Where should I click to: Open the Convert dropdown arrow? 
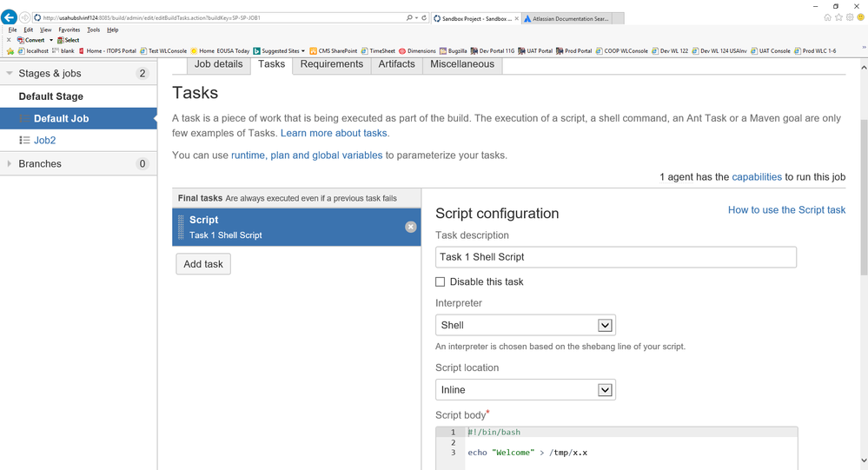pyautogui.click(x=51, y=40)
